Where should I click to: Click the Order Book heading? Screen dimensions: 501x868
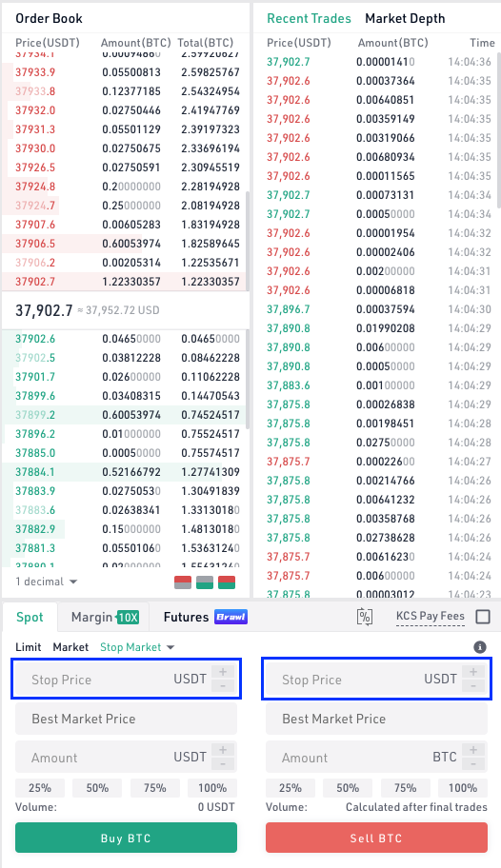pos(49,18)
